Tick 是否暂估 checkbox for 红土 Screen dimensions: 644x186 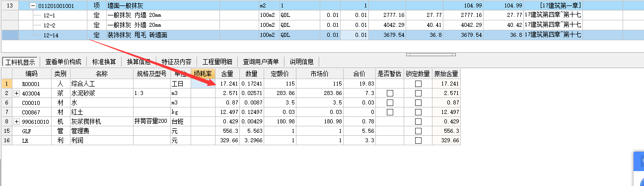point(390,112)
